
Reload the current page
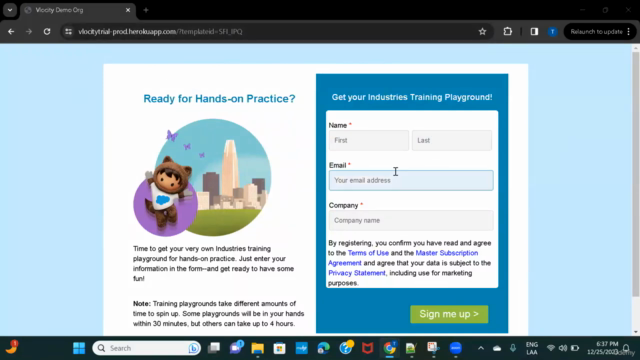pyautogui.click(x=47, y=31)
